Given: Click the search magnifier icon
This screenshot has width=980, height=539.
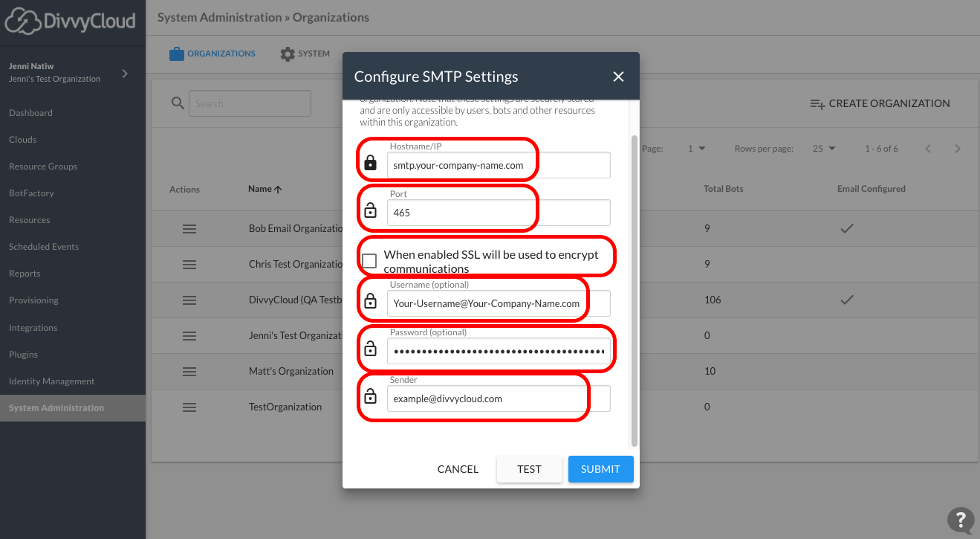Looking at the screenshot, I should [x=178, y=103].
